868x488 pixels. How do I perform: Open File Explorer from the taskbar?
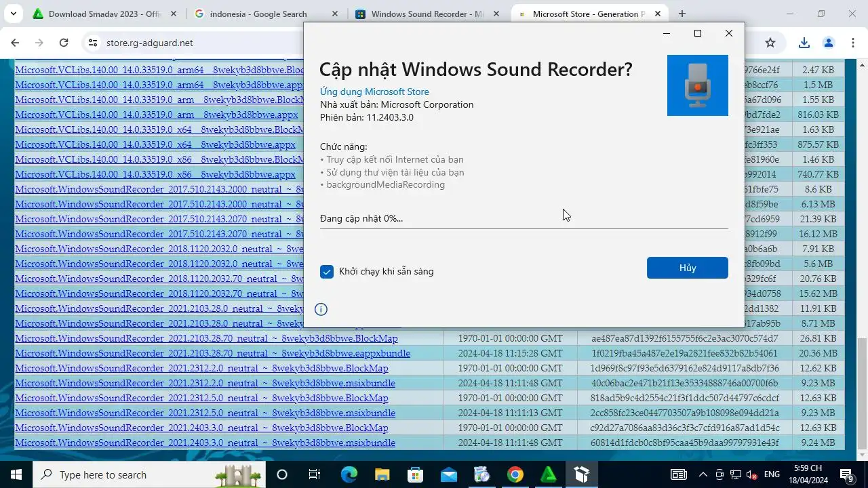pos(382,474)
